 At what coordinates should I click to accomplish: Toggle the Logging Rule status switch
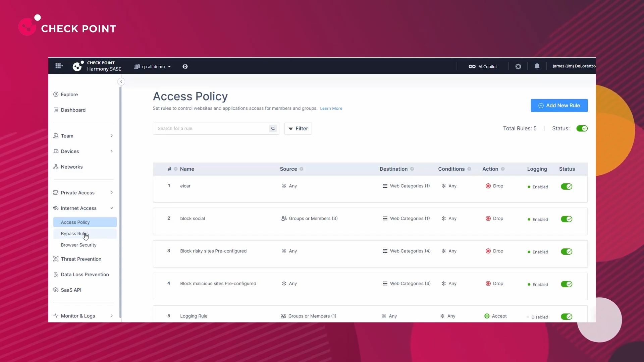(567, 317)
